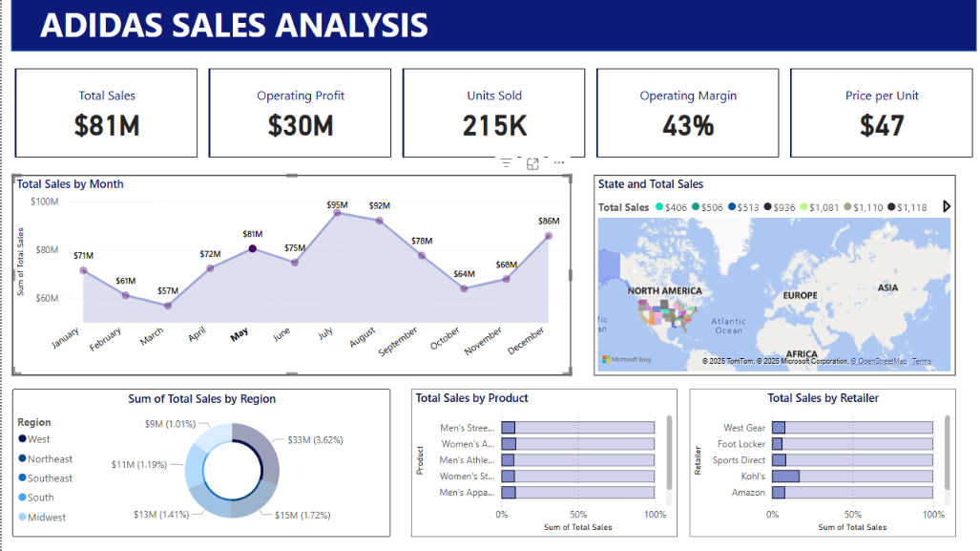Click the Total Sales by Month chart title
The height and width of the screenshot is (551, 980).
click(x=70, y=184)
